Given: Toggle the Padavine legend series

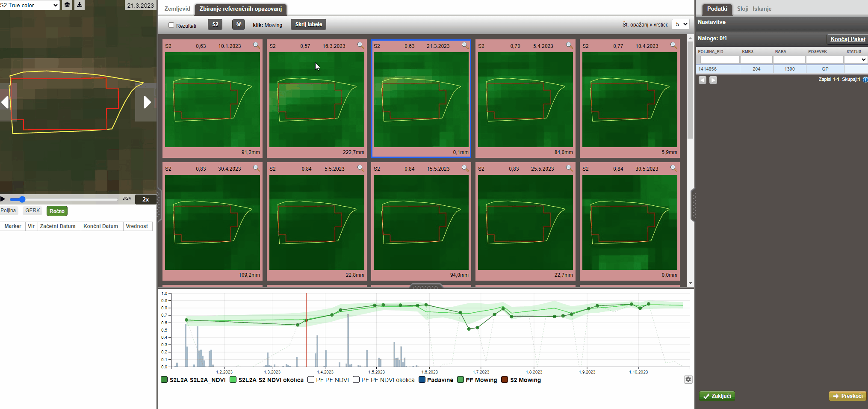Looking at the screenshot, I should click(422, 380).
